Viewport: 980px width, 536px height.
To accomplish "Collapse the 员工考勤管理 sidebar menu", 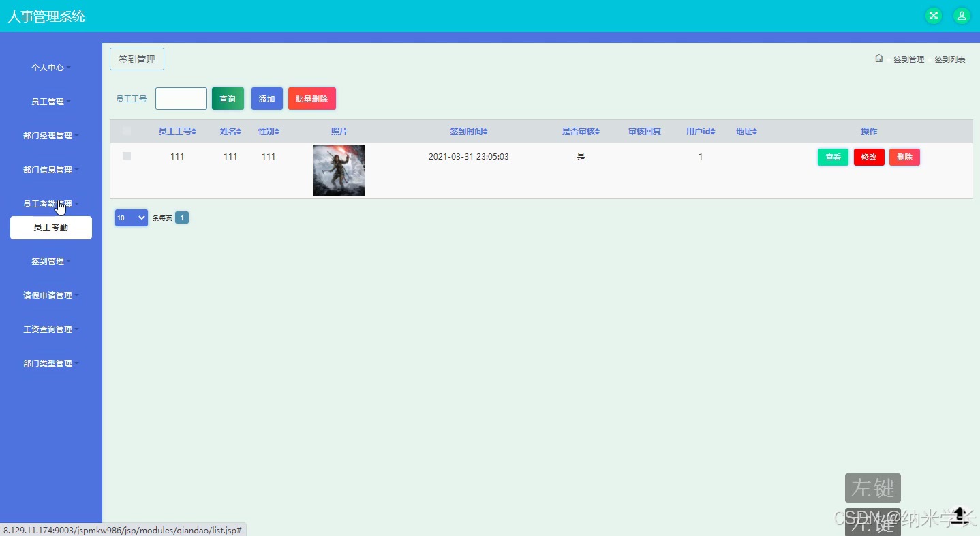I will [x=51, y=204].
